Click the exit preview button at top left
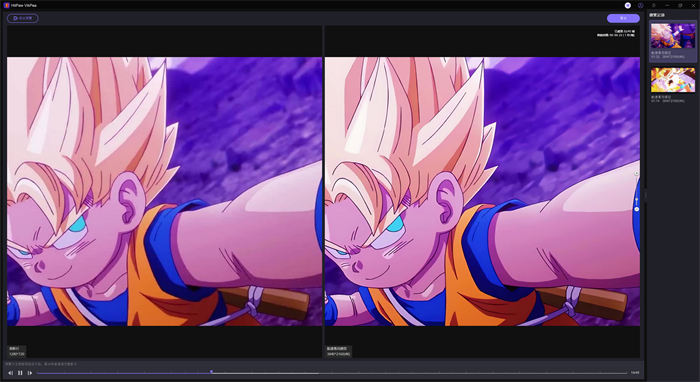The width and height of the screenshot is (700, 382). (23, 18)
